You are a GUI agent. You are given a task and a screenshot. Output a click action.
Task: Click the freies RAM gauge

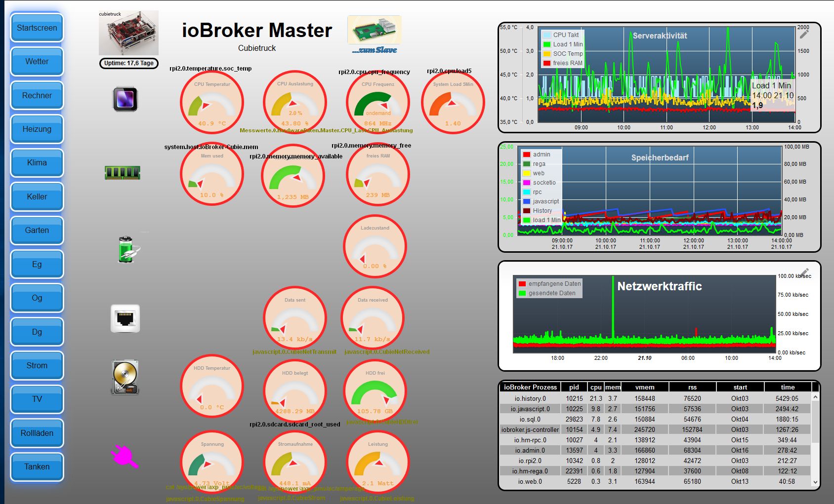tap(378, 174)
